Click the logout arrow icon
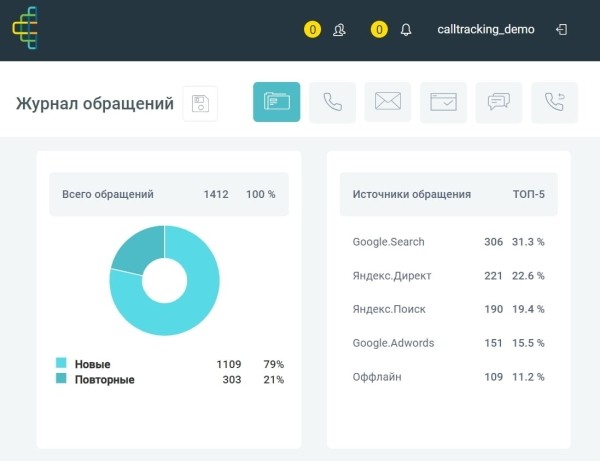This screenshot has width=600, height=461. tap(562, 30)
